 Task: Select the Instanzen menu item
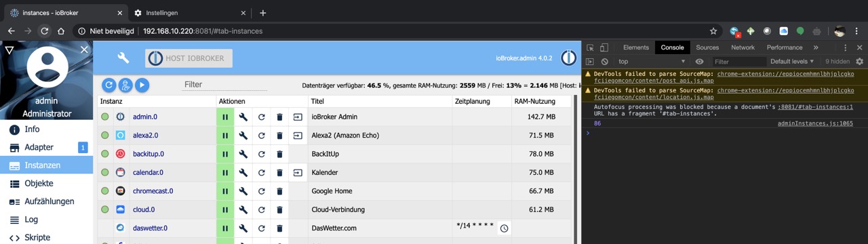click(x=46, y=165)
